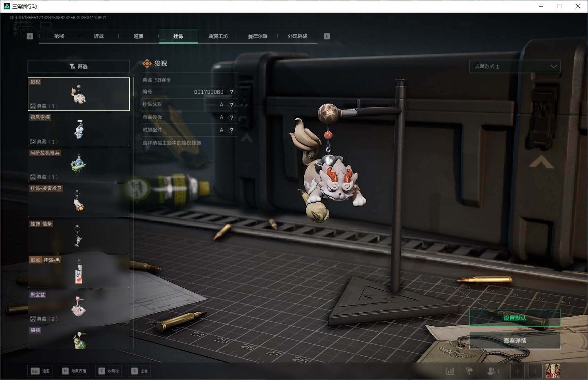Switch to the 枪械 tab
The width and height of the screenshot is (588, 380).
[x=59, y=36]
